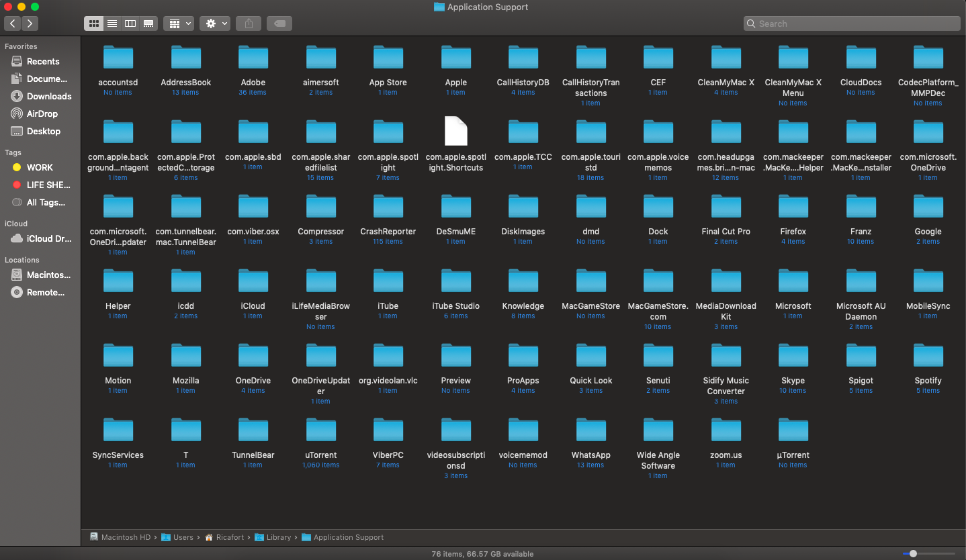The width and height of the screenshot is (966, 560).
Task: Select the MobileSync folder icon
Action: 928,281
